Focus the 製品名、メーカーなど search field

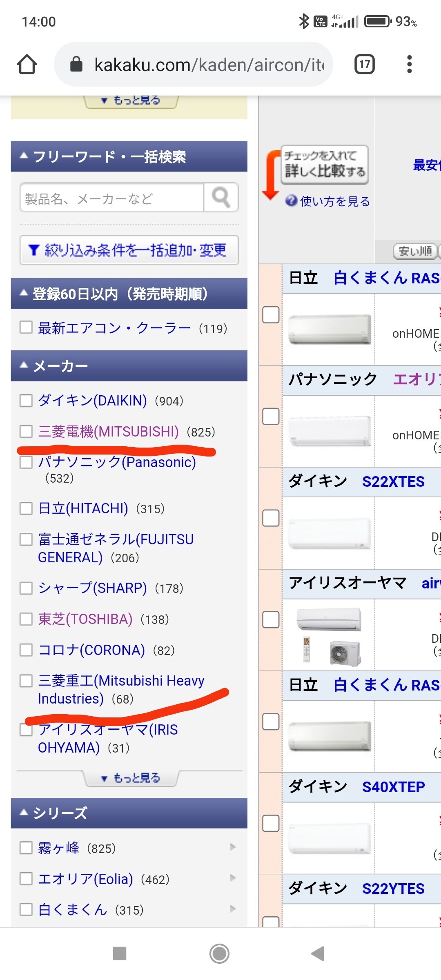pos(112,198)
